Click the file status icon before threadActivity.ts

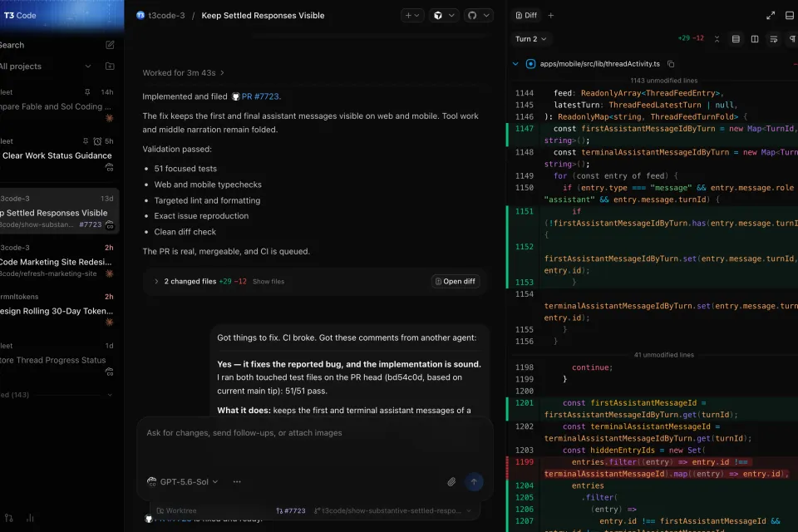(x=530, y=64)
